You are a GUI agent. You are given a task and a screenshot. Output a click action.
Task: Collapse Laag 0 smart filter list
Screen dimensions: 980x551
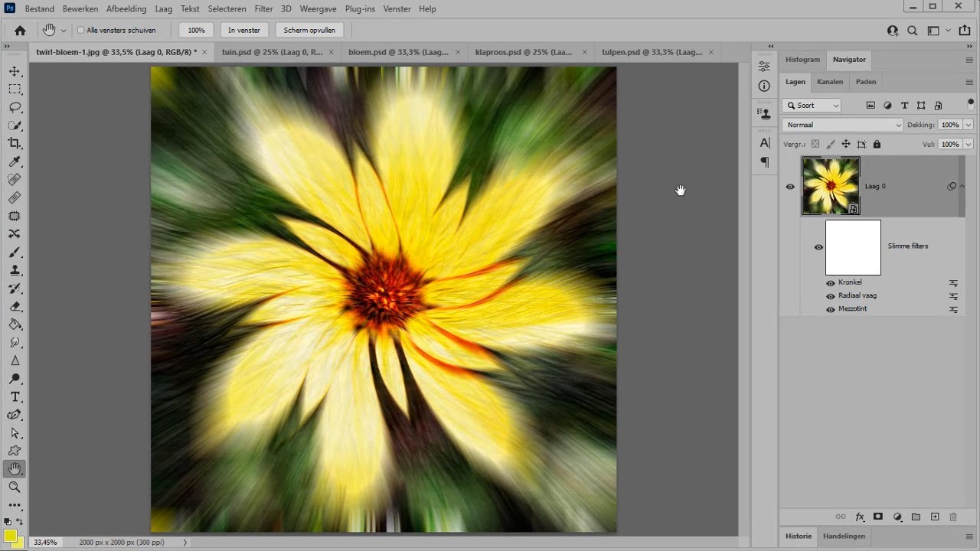[962, 187]
